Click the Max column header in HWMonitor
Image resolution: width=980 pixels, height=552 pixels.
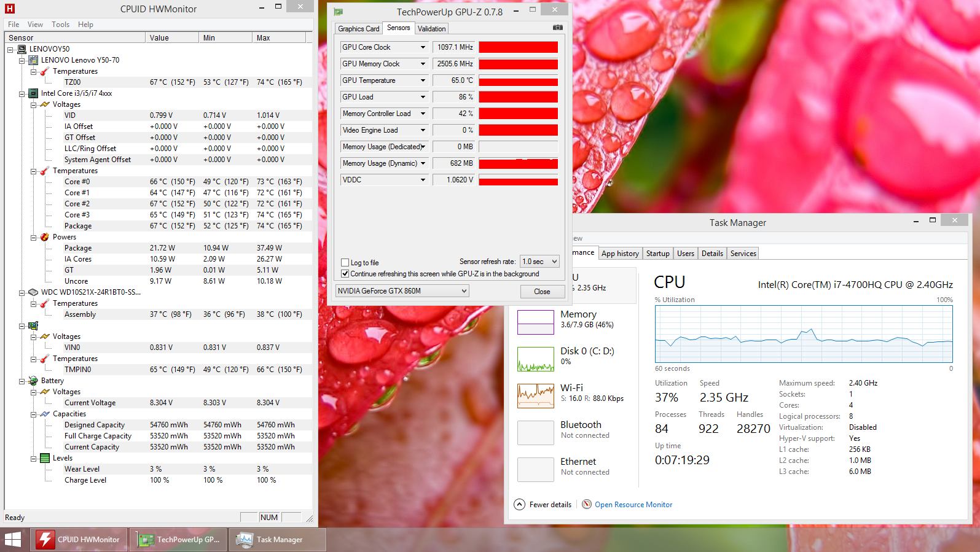(x=279, y=38)
